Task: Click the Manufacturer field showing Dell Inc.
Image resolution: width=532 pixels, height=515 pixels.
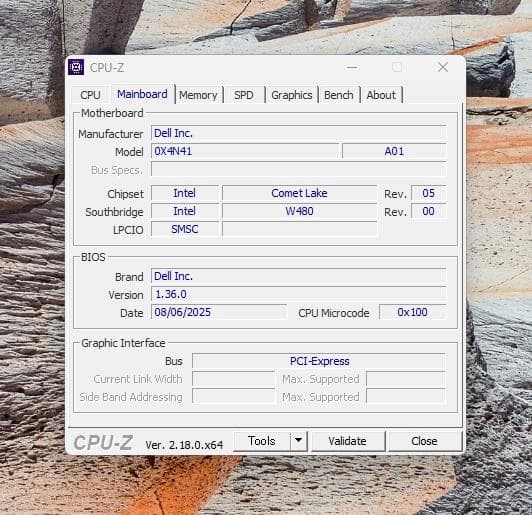Action: (299, 133)
